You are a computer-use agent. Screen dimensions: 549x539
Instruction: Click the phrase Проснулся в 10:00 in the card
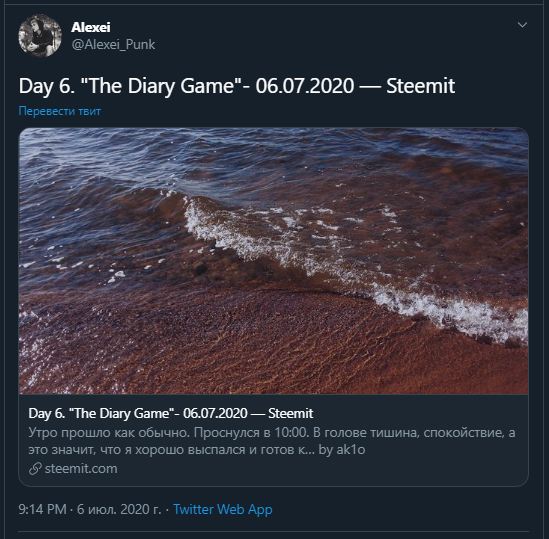click(x=251, y=433)
